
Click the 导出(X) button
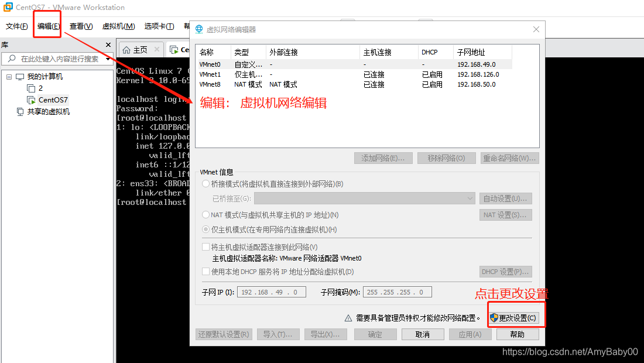326,334
